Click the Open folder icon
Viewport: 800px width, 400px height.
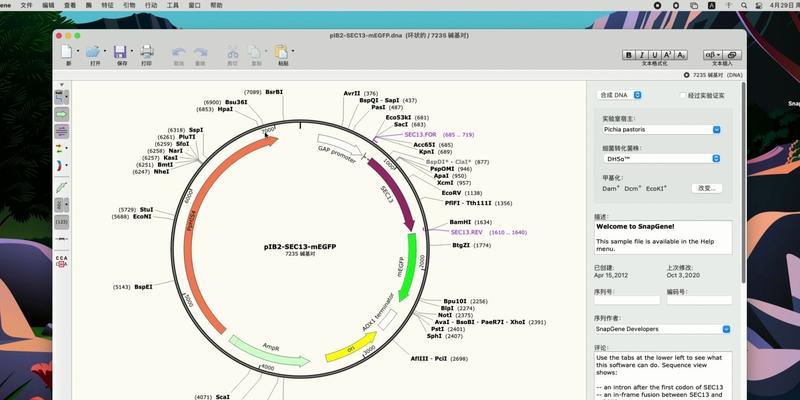point(93,52)
